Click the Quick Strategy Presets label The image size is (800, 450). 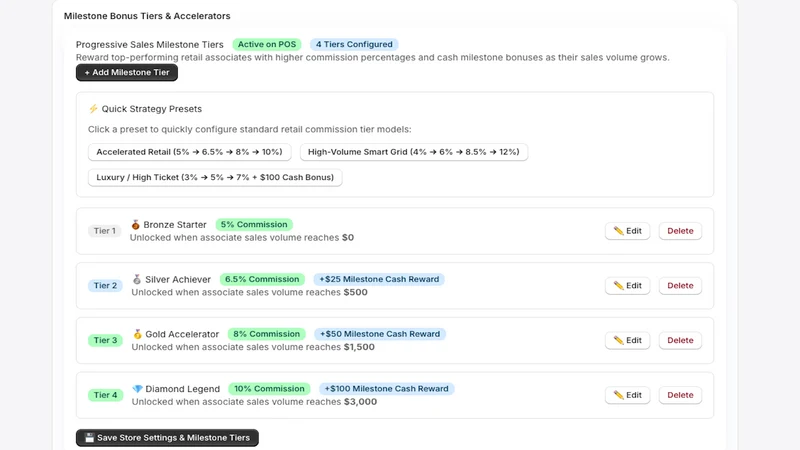tap(152, 109)
